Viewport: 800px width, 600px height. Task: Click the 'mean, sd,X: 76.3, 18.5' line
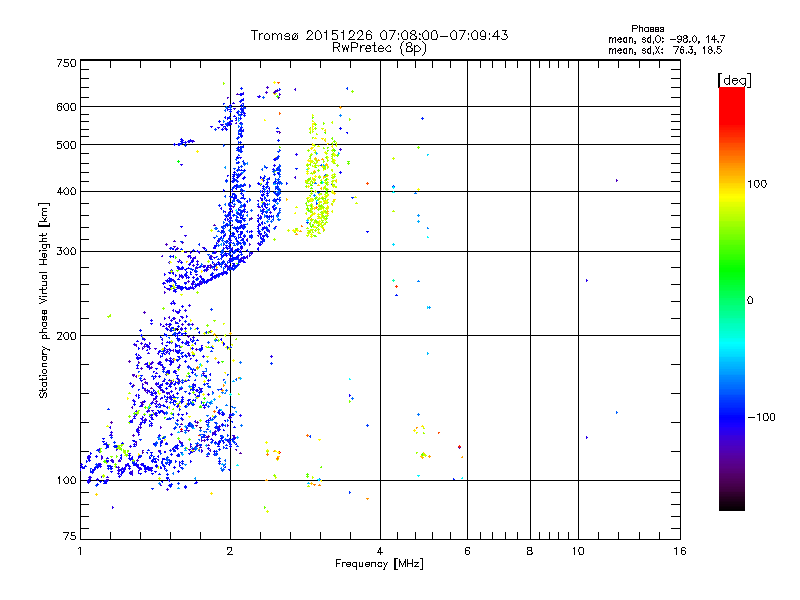tap(665, 50)
